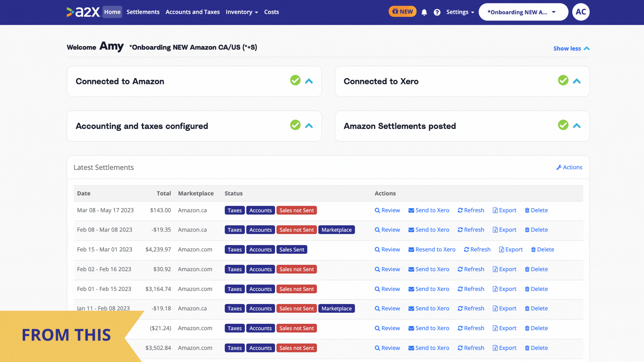Open the Onboarding NEW A... account selector
Viewport: 644px width, 362px height.
523,12
